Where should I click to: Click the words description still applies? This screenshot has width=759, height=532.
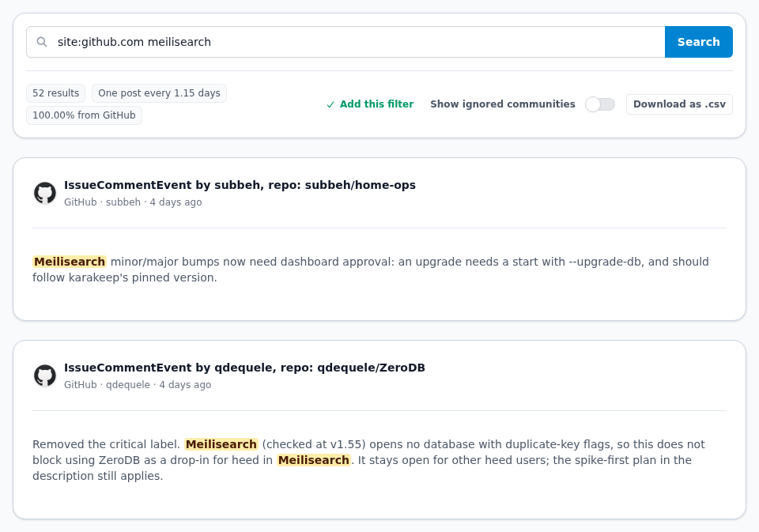coord(98,476)
